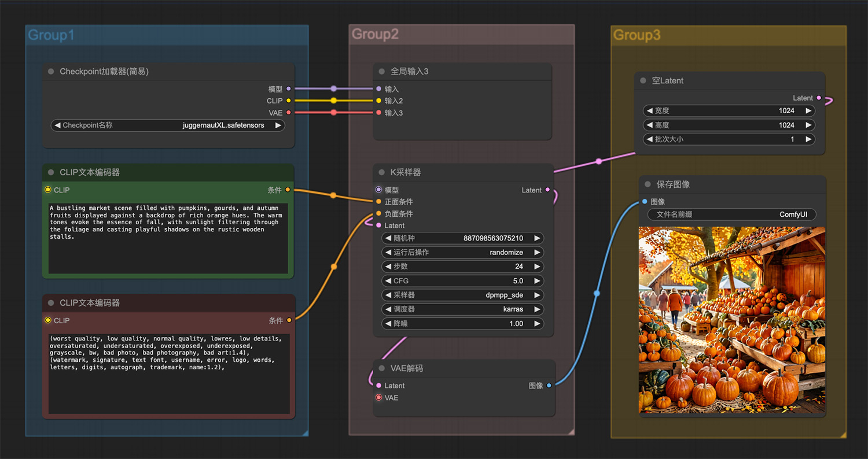Collapse the red CLIP文本编码器 node via title dot
Viewport: 868px width, 459px height.
pyautogui.click(x=52, y=303)
